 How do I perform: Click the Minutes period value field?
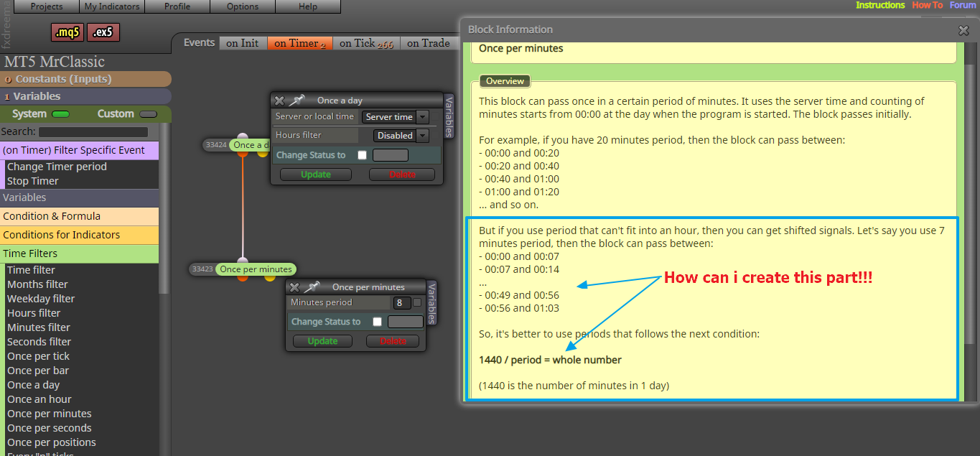(x=402, y=303)
